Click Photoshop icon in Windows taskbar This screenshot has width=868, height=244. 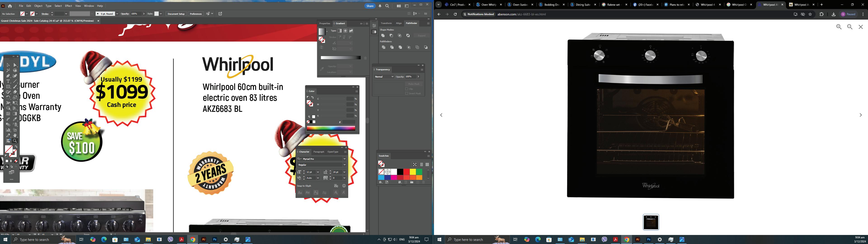[215, 240]
